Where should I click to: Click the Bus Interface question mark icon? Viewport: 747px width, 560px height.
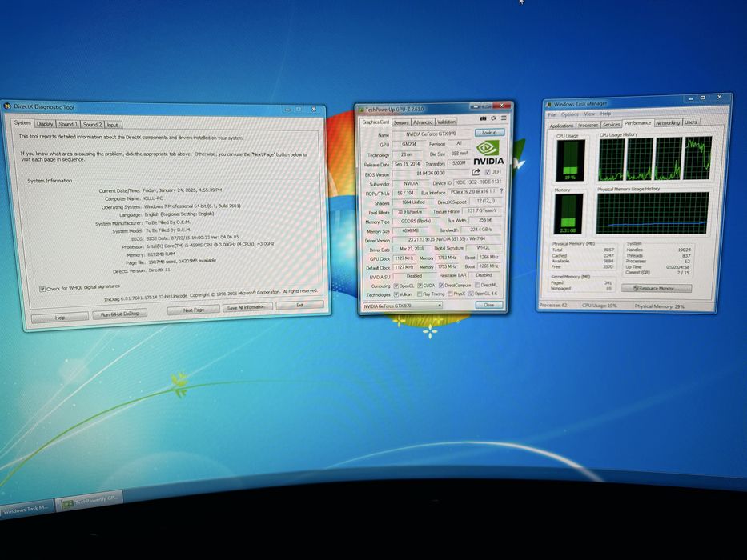point(501,191)
